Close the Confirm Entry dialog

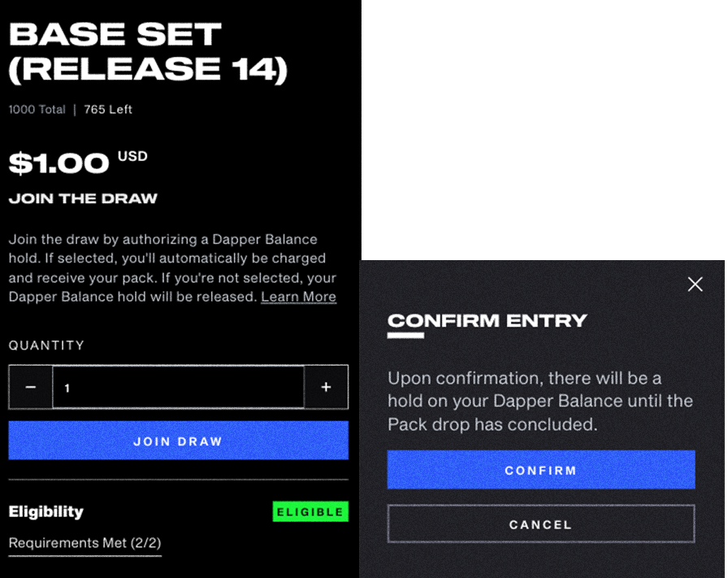pyautogui.click(x=695, y=284)
